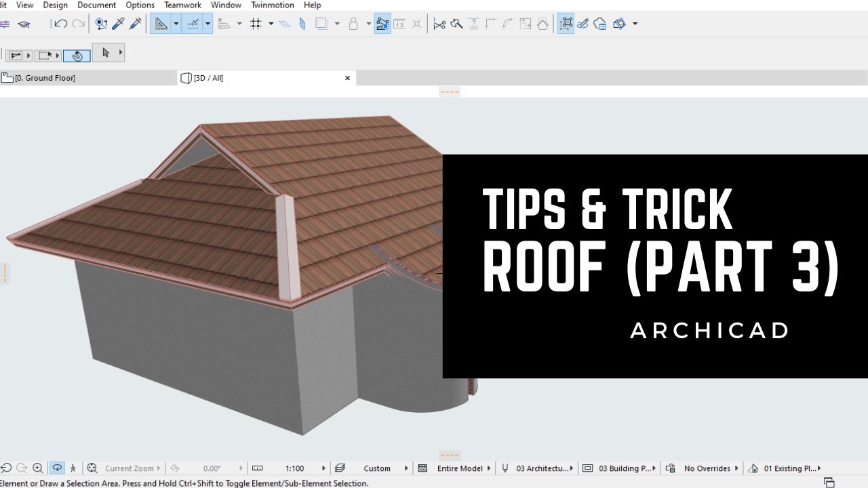Open the lock icon dropdown arrow
Image resolution: width=868 pixels, height=488 pixels.
coord(368,24)
